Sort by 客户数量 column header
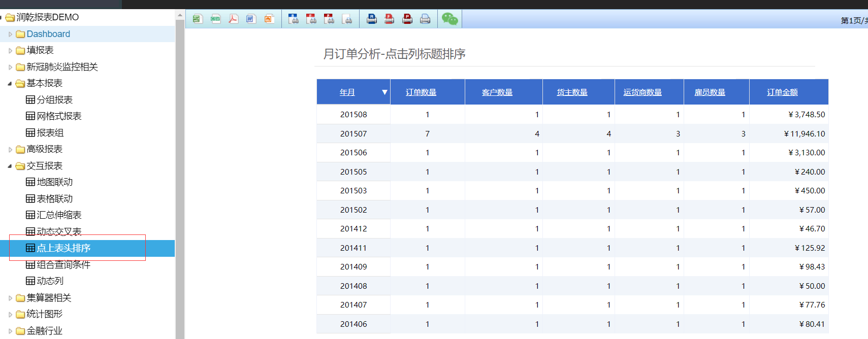Screen dimensions: 868x339 497,92
